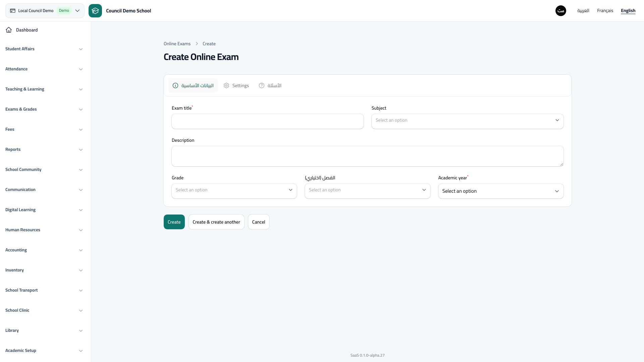Click the school graduation cap logo
The image size is (644, 362).
pyautogui.click(x=95, y=11)
